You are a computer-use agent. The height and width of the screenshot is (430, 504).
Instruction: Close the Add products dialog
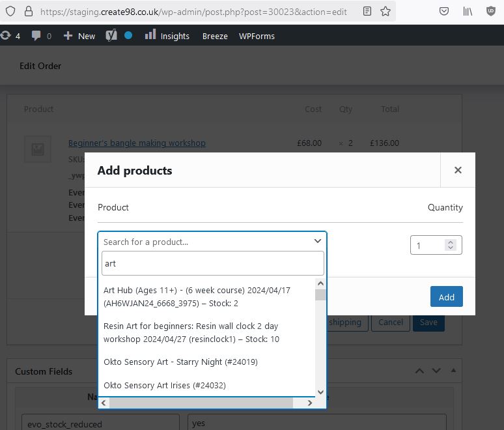458,170
